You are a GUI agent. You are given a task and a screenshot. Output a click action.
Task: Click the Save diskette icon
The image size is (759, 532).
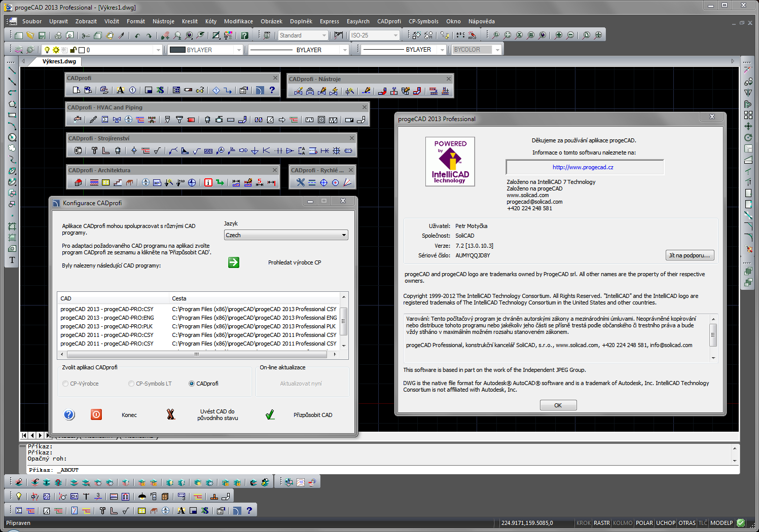[42, 35]
